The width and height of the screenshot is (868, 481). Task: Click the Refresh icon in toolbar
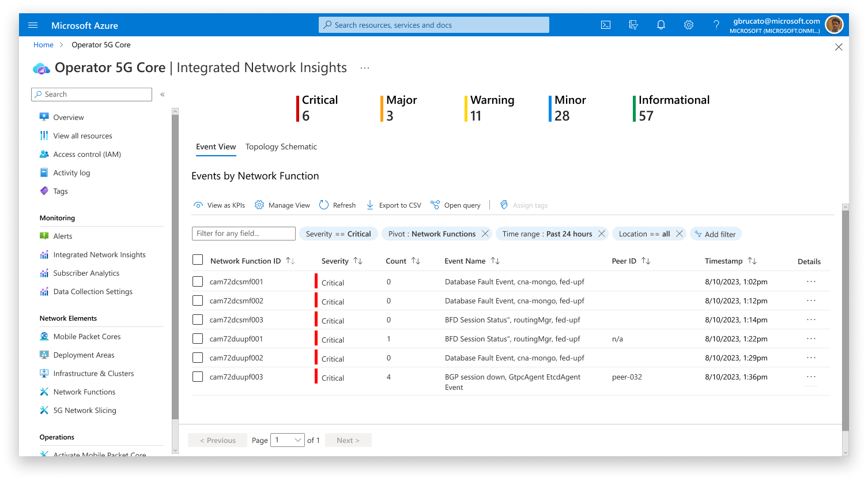click(x=324, y=205)
